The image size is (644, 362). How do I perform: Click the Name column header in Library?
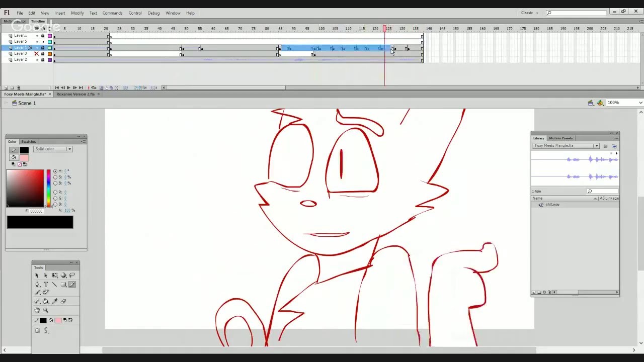(565, 198)
